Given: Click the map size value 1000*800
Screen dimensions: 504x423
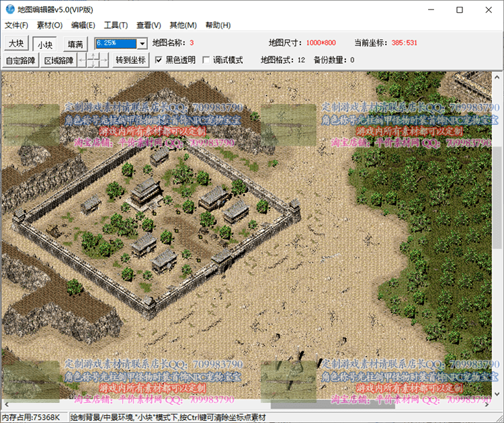Looking at the screenshot, I should point(321,43).
